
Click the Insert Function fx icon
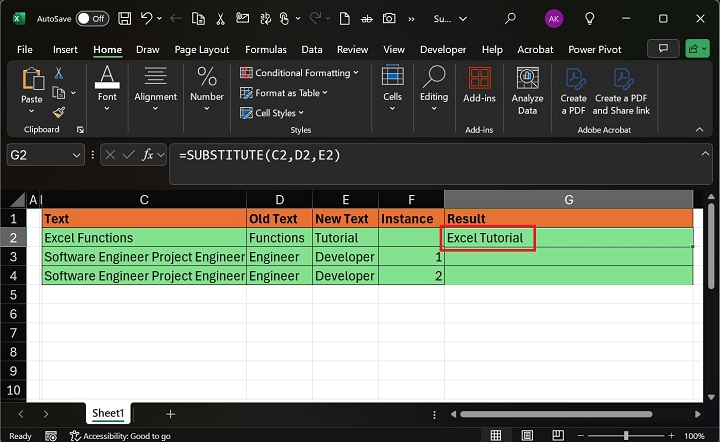click(x=149, y=155)
